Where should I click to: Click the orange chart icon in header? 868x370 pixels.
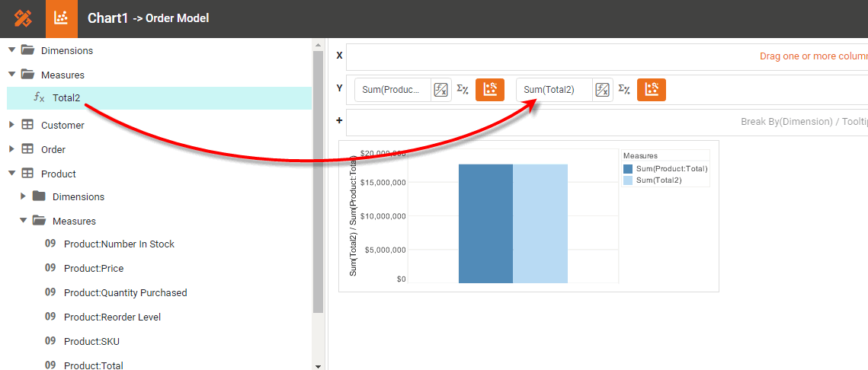[62, 18]
